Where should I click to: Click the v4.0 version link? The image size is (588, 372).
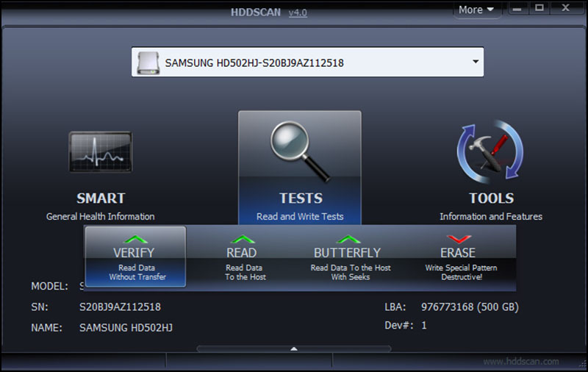(298, 12)
